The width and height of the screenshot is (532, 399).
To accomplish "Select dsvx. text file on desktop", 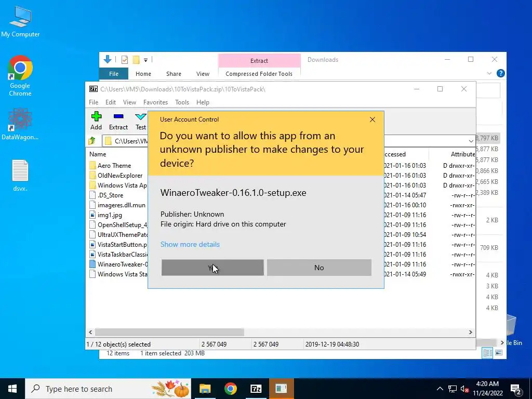I will click(20, 176).
